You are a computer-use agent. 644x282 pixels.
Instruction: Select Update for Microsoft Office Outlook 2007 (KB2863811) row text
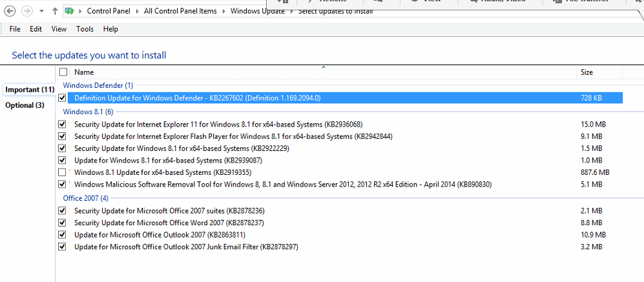[x=160, y=235]
